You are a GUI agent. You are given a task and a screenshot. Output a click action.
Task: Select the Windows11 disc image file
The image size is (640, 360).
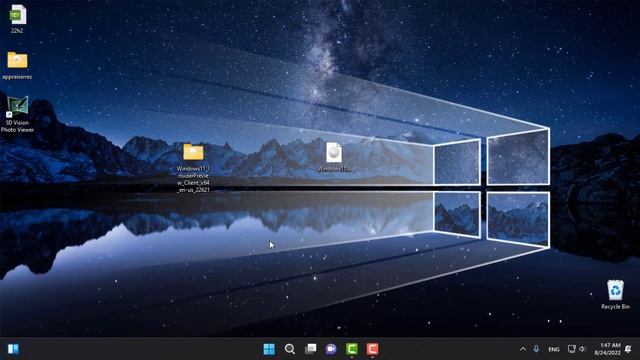(x=334, y=157)
